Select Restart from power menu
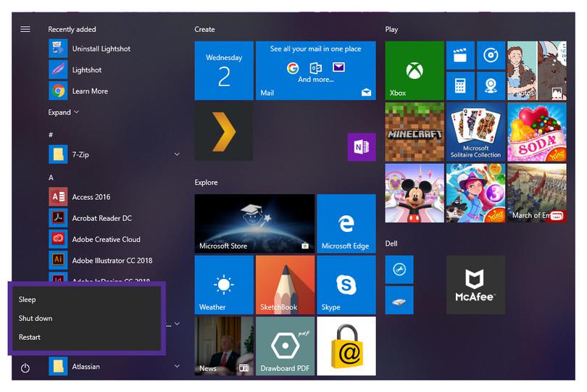Viewport: 587px width, 392px height. pos(87,337)
